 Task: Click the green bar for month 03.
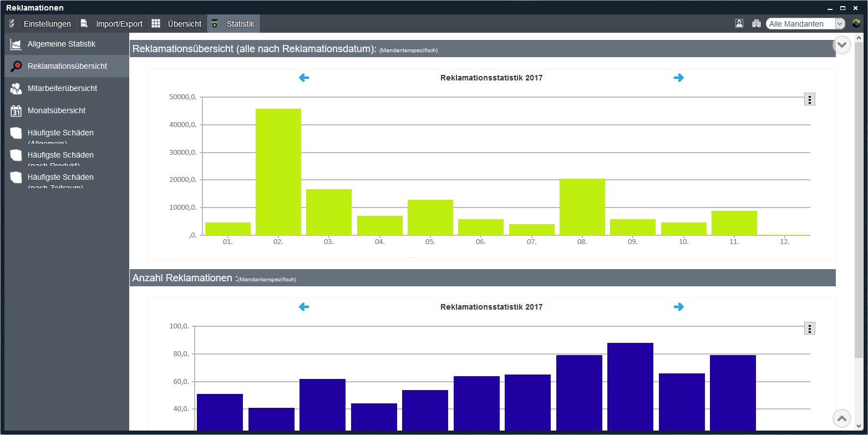pos(329,213)
